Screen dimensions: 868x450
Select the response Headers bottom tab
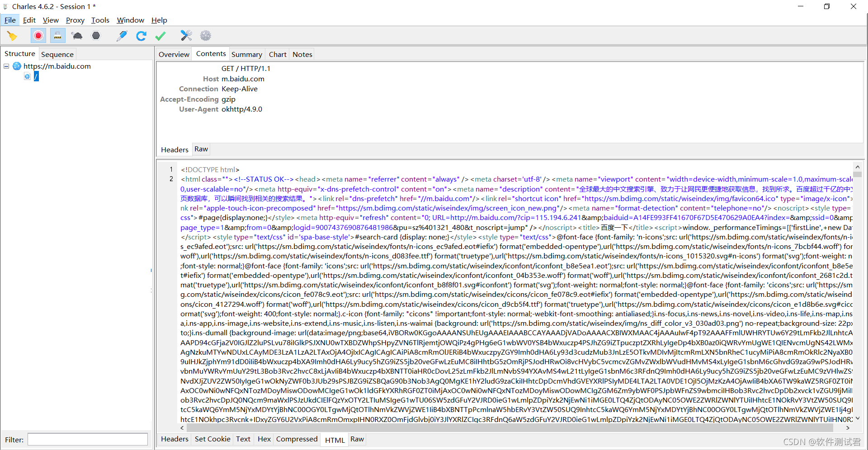click(175, 439)
